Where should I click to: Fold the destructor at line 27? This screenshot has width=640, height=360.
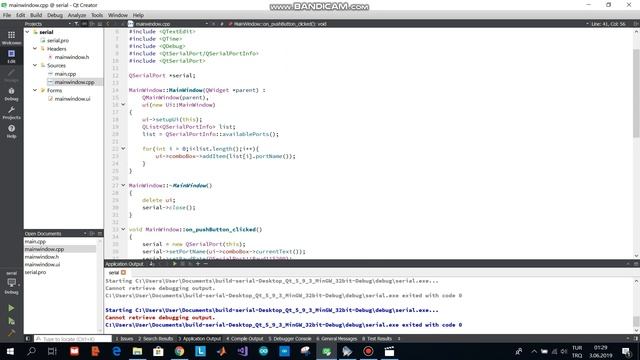click(x=123, y=185)
